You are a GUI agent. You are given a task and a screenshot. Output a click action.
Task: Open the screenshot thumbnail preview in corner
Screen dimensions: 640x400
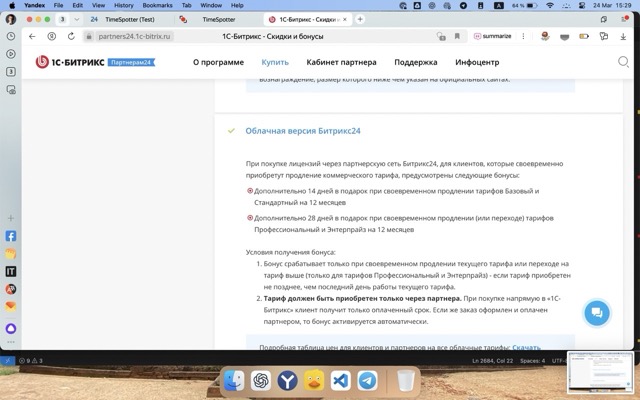pos(599,373)
